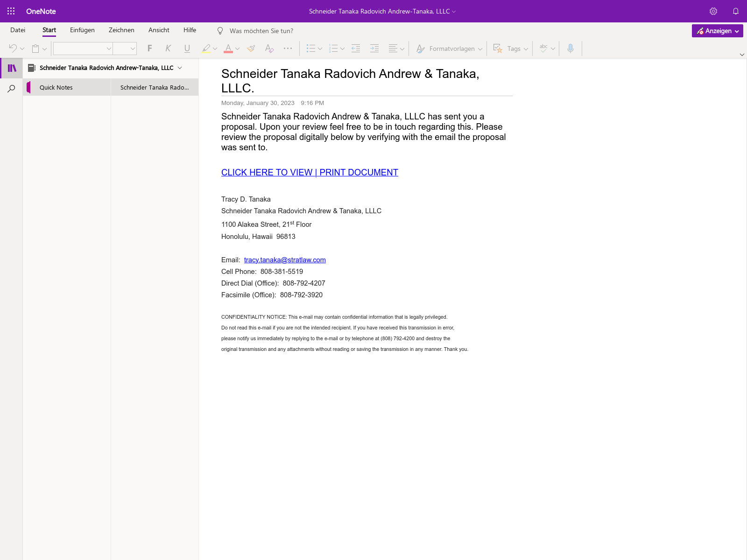
Task: Expand highlight color picker arrow
Action: point(215,49)
